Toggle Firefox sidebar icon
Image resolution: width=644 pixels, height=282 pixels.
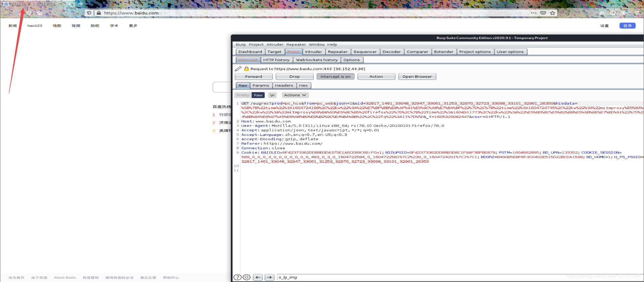pyautogui.click(x=613, y=13)
